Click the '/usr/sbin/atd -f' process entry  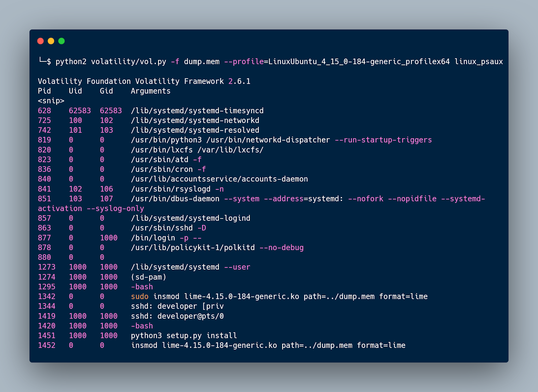tap(166, 160)
